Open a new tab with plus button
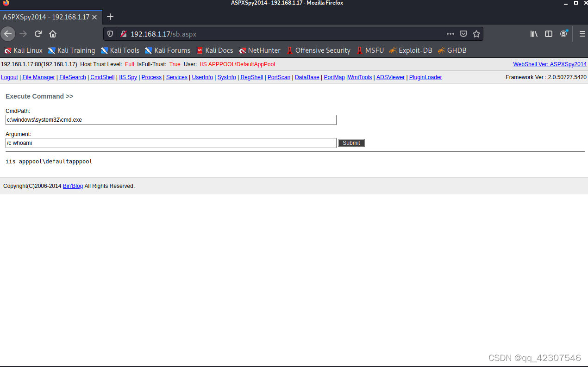Viewport: 588px width, 367px height. [110, 17]
